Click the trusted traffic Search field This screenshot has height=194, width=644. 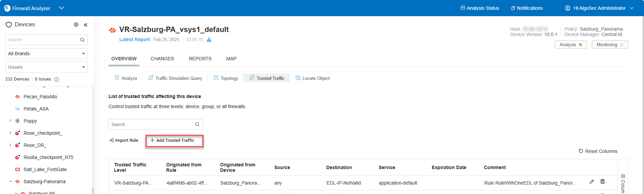(152, 124)
